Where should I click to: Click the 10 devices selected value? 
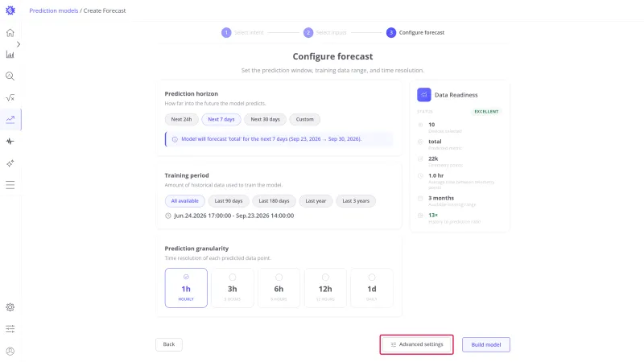431,125
